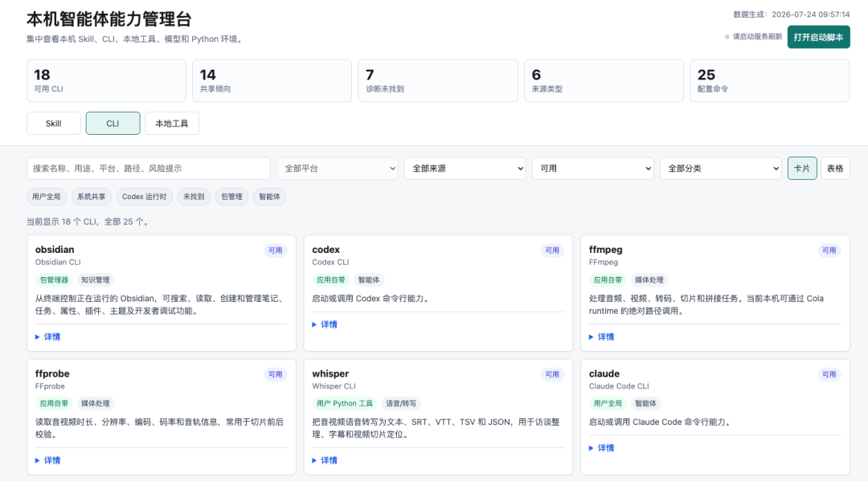Click the 14 共享倾向 stat card
The width and height of the screenshot is (868, 481).
[x=272, y=81]
